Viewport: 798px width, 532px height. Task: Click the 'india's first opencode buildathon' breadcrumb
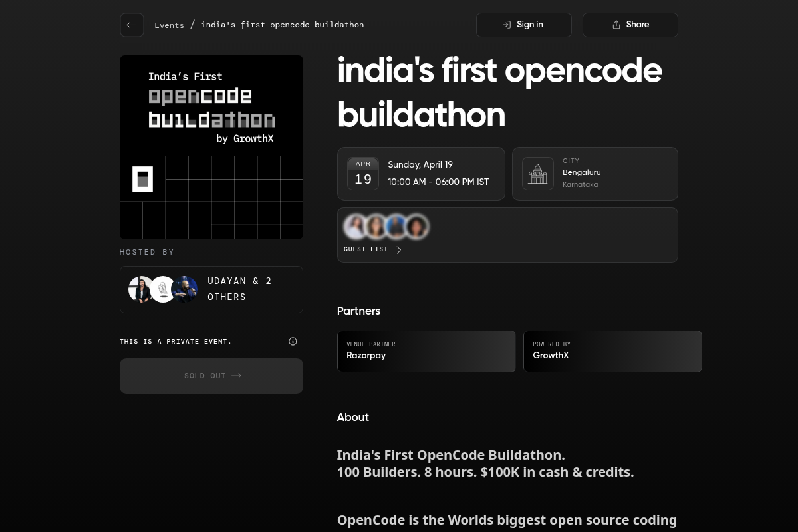(282, 25)
